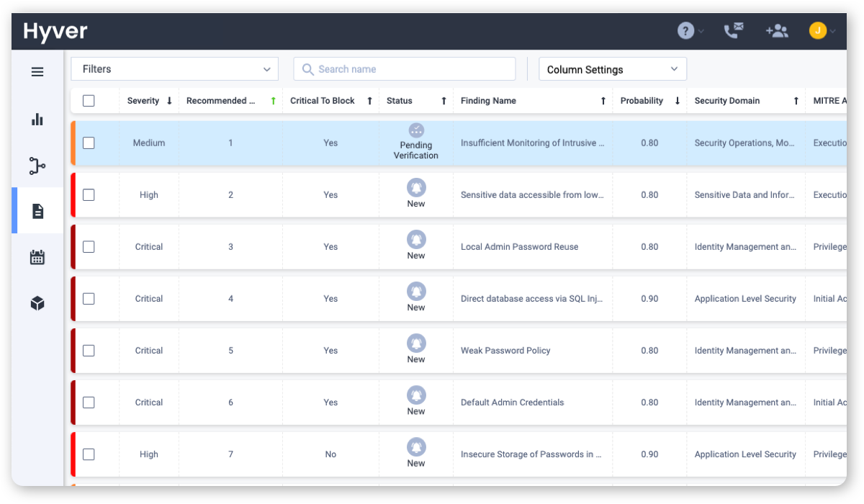Check the Local Admin Password Reuse checkbox

point(89,247)
